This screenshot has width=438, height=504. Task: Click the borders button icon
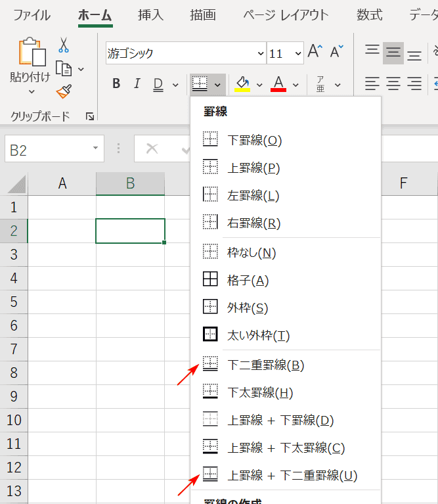[x=200, y=83]
